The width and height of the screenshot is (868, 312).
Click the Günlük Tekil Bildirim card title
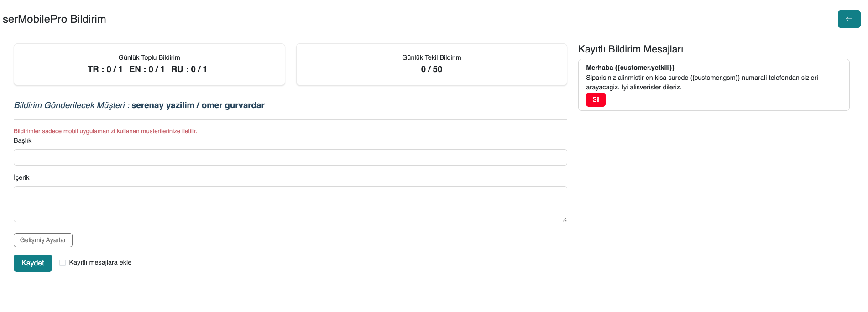[x=431, y=57]
